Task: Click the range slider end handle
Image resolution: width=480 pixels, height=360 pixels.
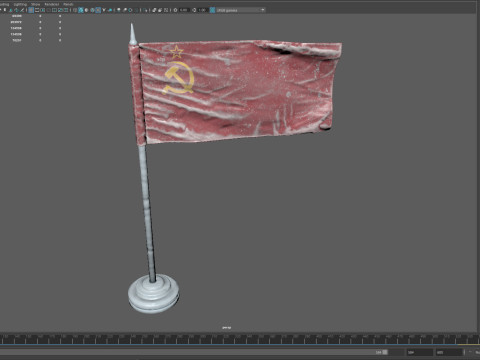Action: (x=385, y=352)
